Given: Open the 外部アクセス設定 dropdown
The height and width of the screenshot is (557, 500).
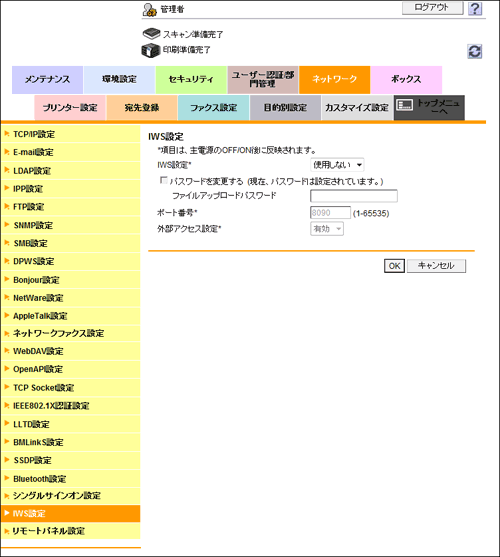Looking at the screenshot, I should click(x=327, y=229).
